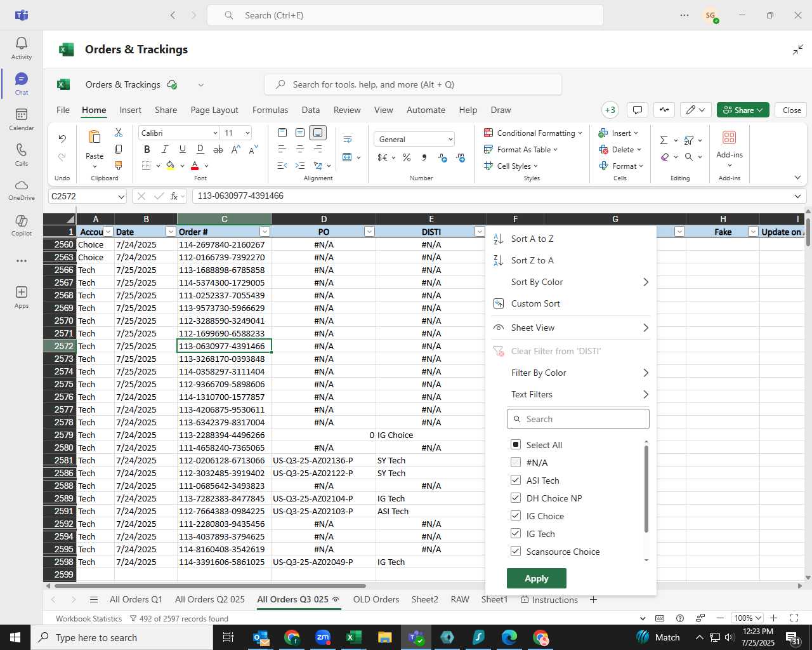Click the Fill Color swatch icon
This screenshot has height=650, width=812.
point(170,166)
